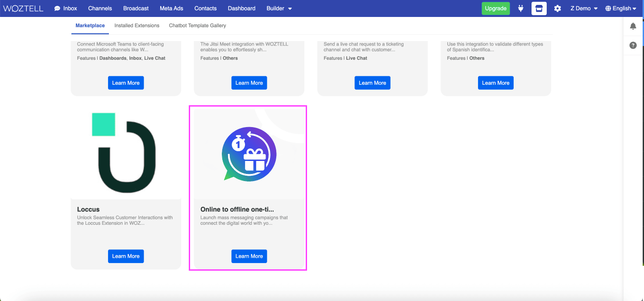Open the Dashboard menu item
Screen dimensions: 644x301
pos(241,8)
